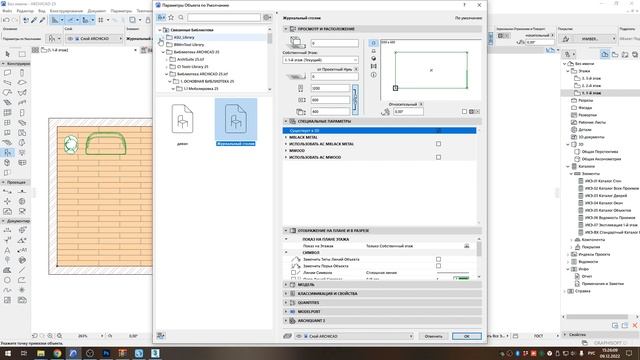The height and width of the screenshot is (360, 640).
Task: Open the Project Map icon in Navigator
Action: click(604, 54)
